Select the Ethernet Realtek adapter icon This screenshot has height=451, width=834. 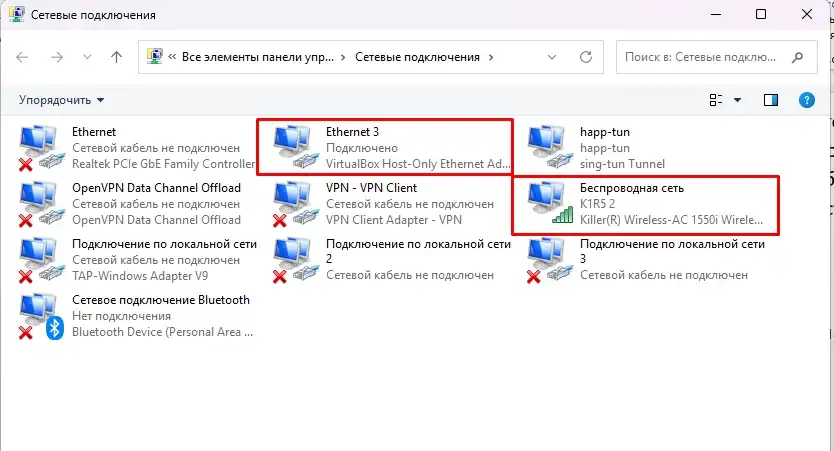point(39,148)
